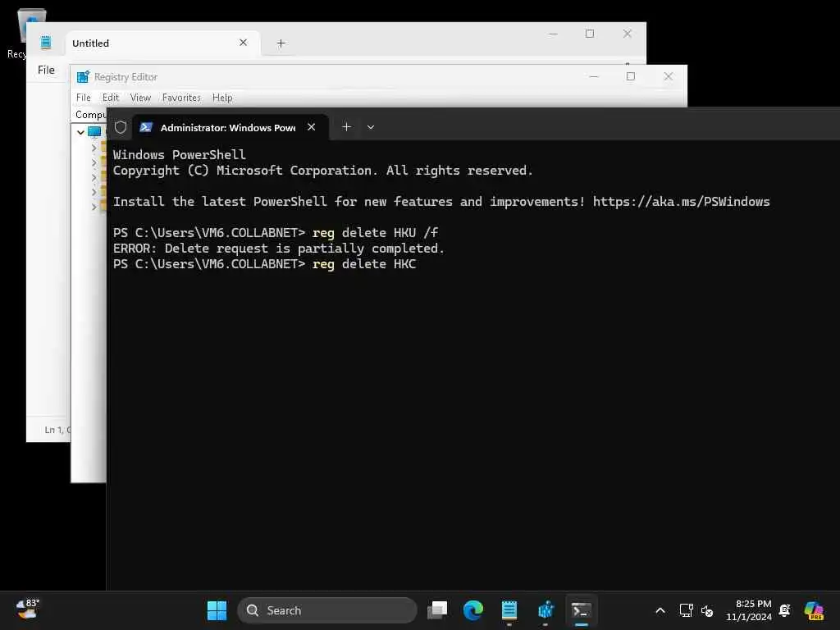The width and height of the screenshot is (840, 630).
Task: Click the Notepad status bar 'Ln 1' indicator
Action: pos(57,430)
